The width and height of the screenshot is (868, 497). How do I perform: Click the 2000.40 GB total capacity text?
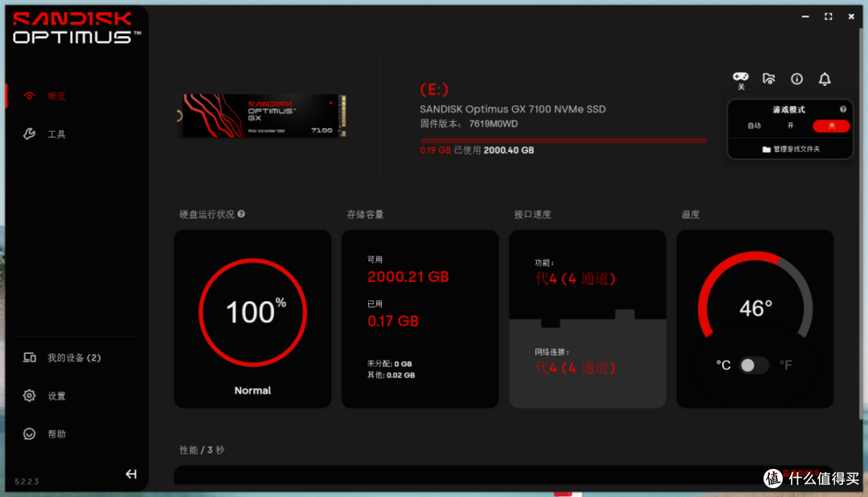point(509,150)
